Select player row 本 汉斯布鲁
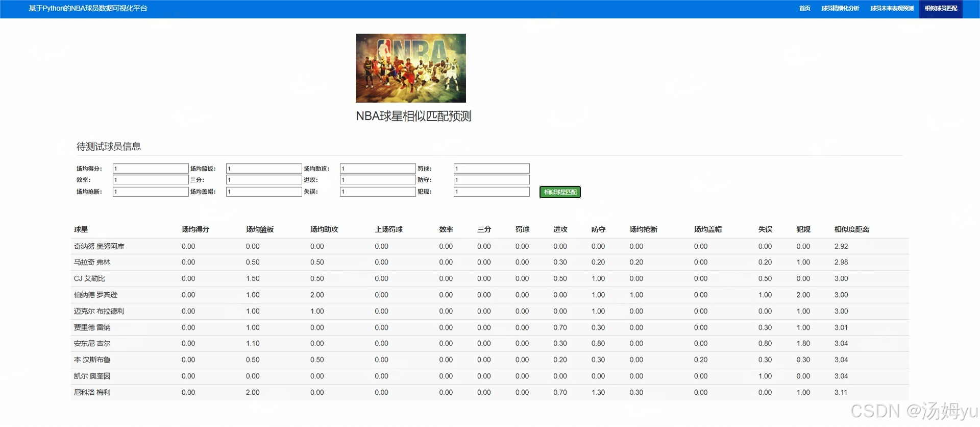The height and width of the screenshot is (427, 980). click(490, 360)
